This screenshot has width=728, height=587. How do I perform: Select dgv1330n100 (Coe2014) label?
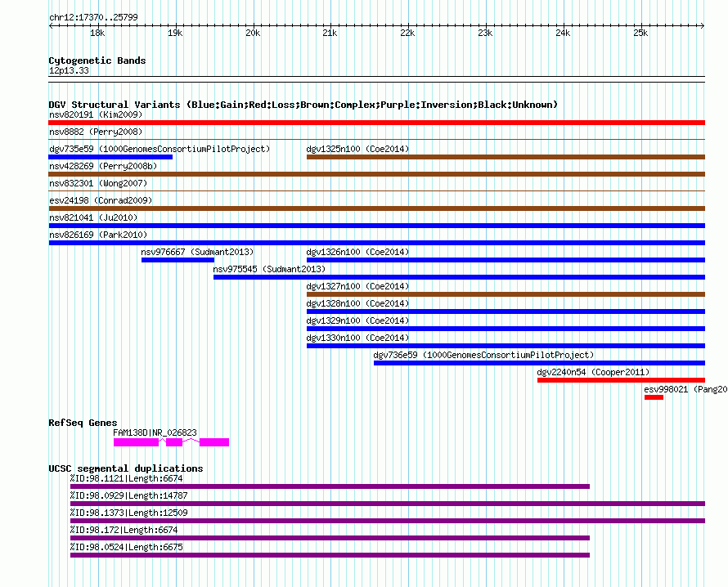357,338
